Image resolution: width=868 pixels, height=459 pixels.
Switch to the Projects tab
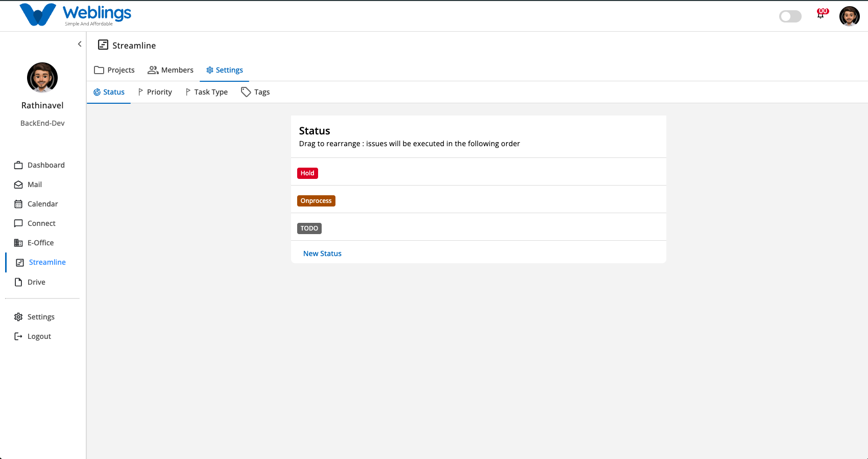coord(114,70)
